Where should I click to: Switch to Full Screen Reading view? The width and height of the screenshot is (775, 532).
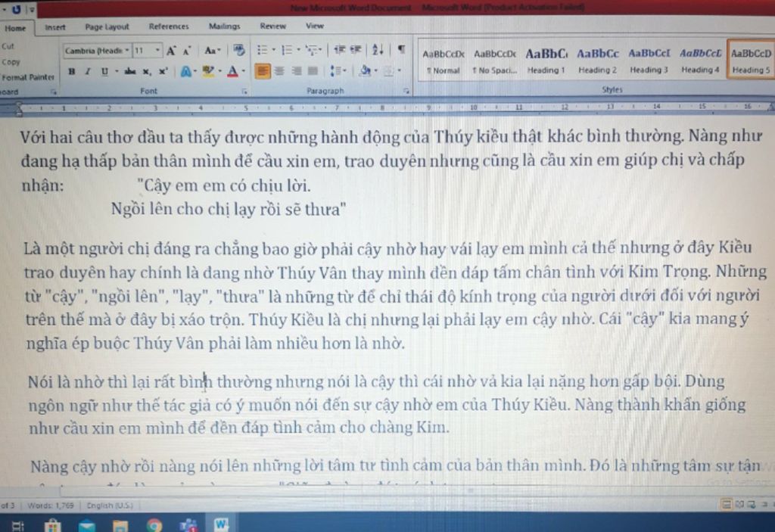(x=739, y=504)
